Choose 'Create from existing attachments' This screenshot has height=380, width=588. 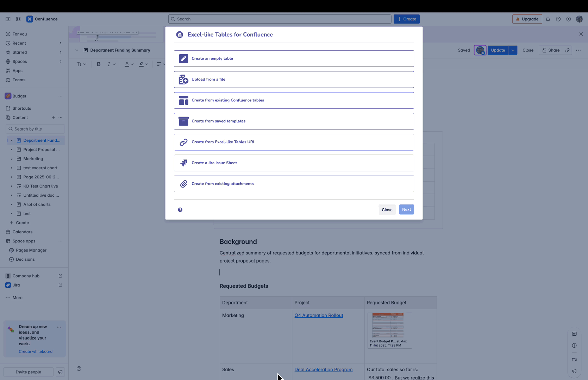[294, 184]
